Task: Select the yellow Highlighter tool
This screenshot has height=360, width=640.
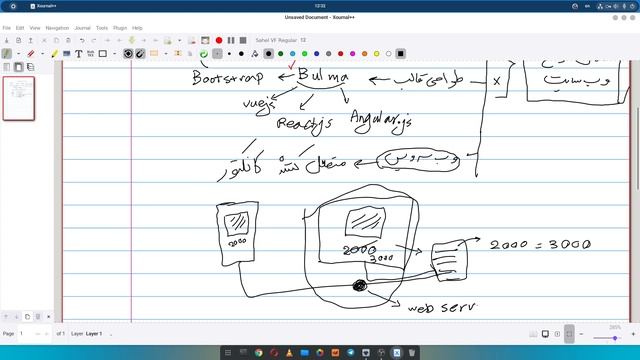Action: [54, 53]
